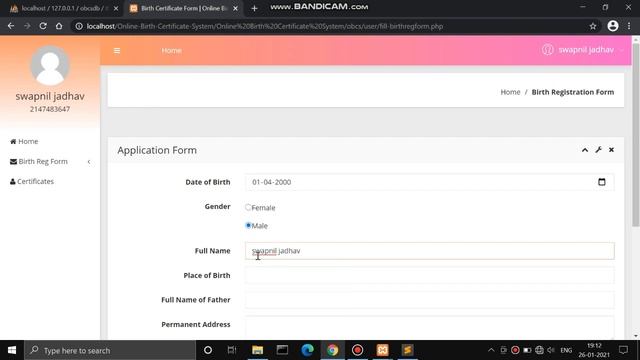Click the Application Form heading
This screenshot has width=640, height=360.
pyautogui.click(x=157, y=150)
